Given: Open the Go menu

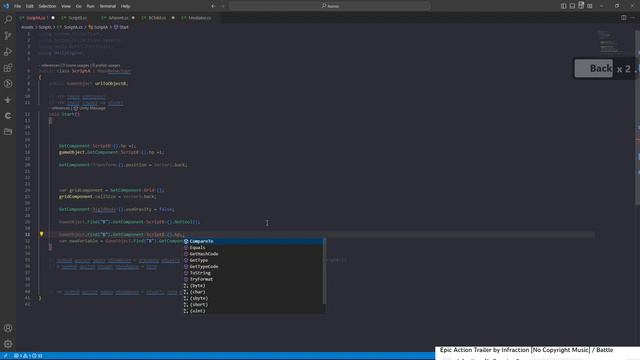Looking at the screenshot, I should (x=78, y=6).
